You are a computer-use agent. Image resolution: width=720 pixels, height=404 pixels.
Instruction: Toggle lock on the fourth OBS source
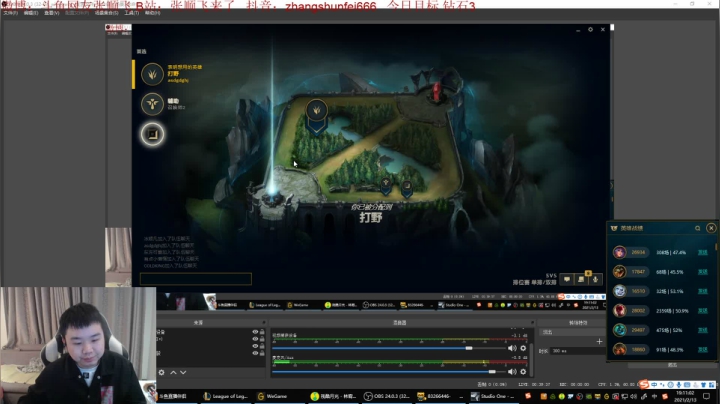click(x=262, y=353)
